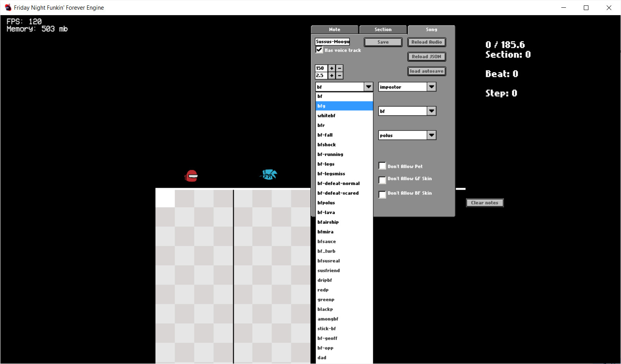Click the Clear notes button
Image resolution: width=621 pixels, height=364 pixels.
point(485,203)
